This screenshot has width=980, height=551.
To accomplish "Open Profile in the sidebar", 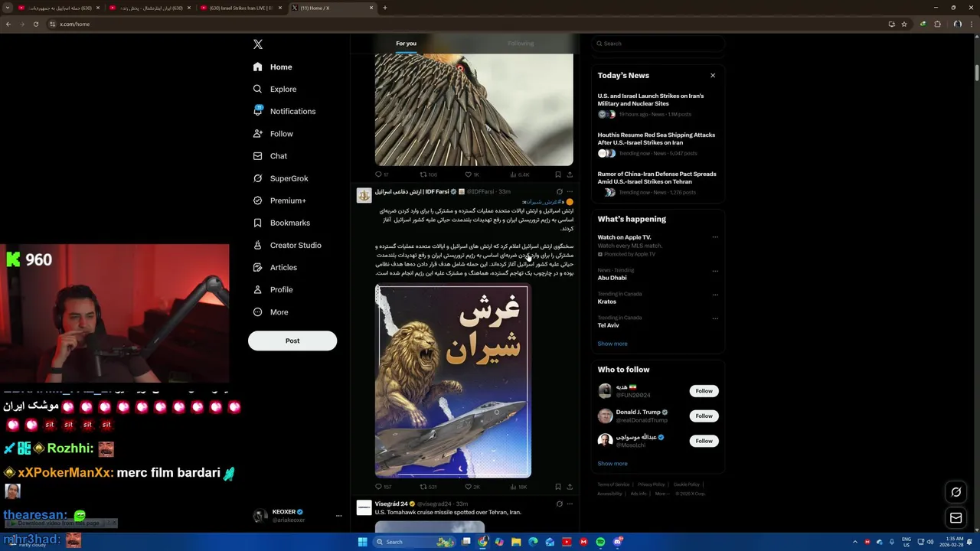I will (x=273, y=290).
